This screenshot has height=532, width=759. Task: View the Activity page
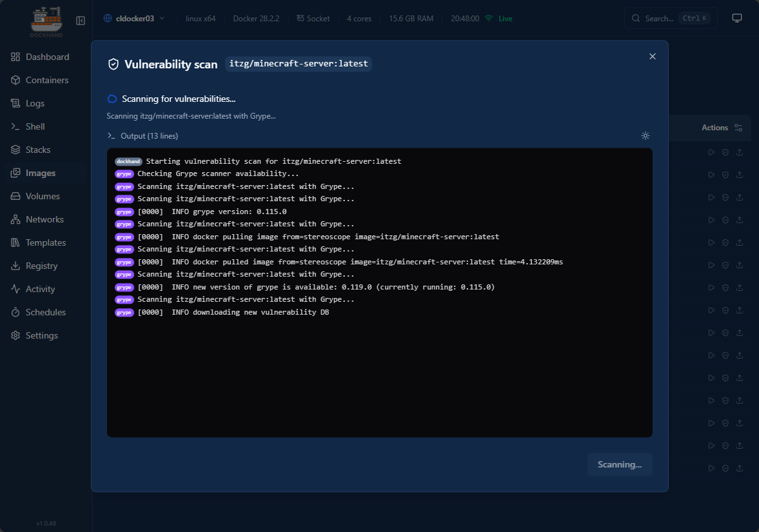tap(33, 289)
